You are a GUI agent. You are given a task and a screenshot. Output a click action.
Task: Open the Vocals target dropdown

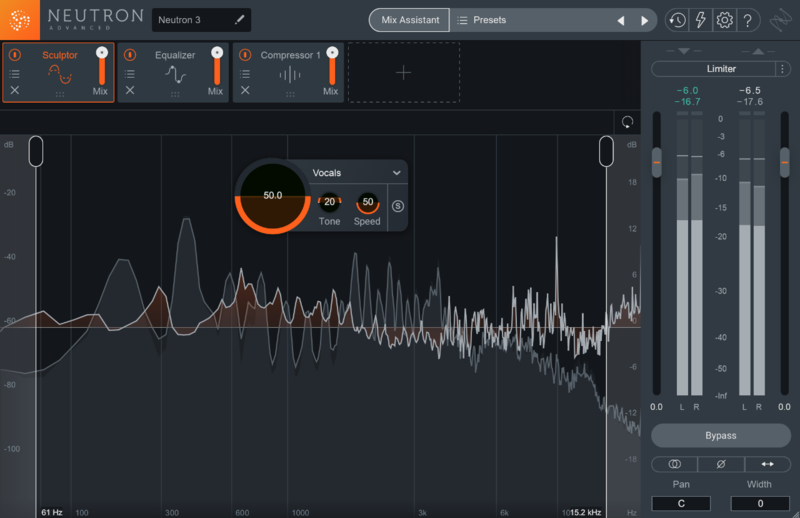click(356, 173)
